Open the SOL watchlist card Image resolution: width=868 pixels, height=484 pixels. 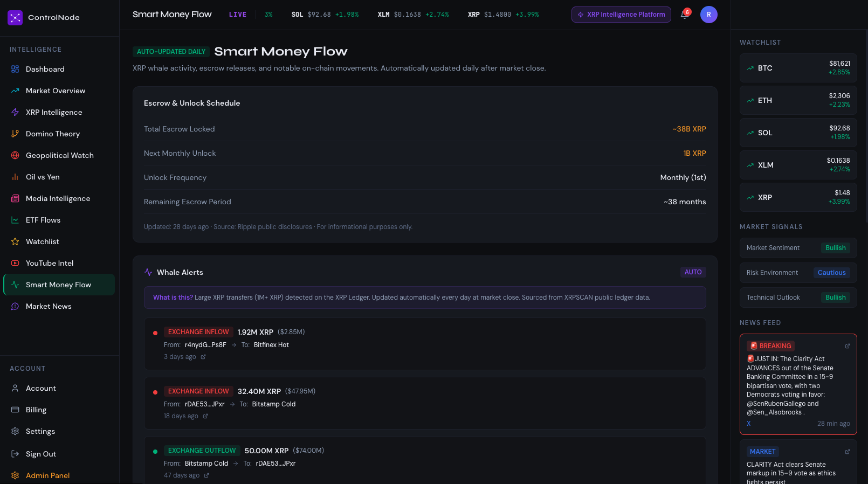point(798,133)
